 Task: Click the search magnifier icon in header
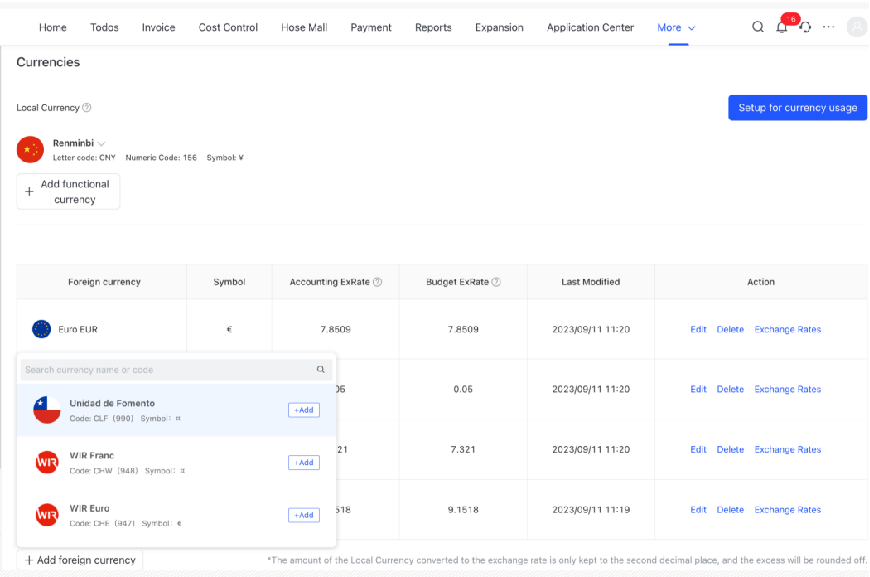(758, 27)
